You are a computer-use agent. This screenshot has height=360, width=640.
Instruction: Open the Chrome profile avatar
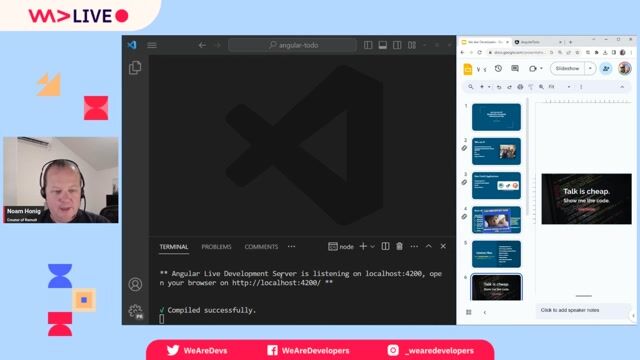[622, 53]
